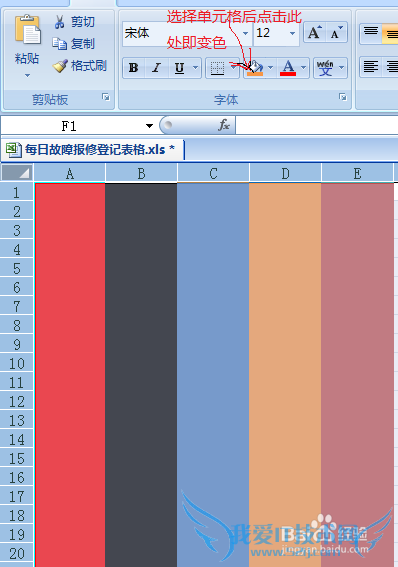Expand the font size dropdown arrow
Viewport: 398px width, 567px height.
point(292,34)
